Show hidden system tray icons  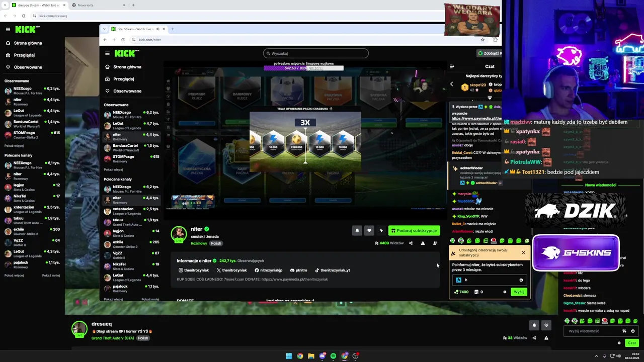click(x=596, y=356)
